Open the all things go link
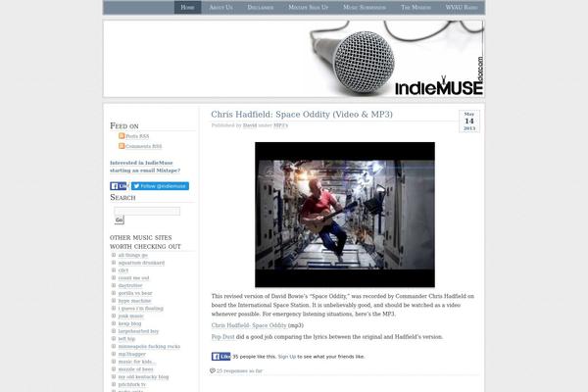This screenshot has height=392, width=588. (x=133, y=255)
